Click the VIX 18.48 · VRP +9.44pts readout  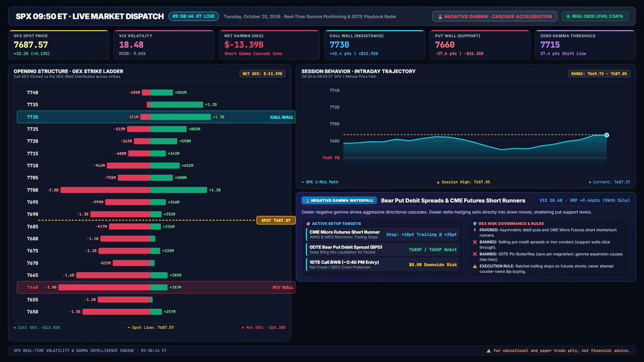pos(585,201)
